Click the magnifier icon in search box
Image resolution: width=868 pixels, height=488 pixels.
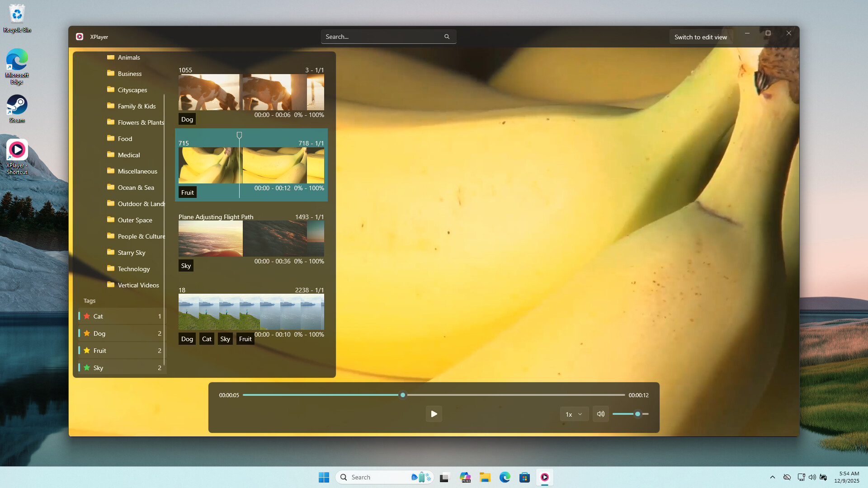(447, 37)
